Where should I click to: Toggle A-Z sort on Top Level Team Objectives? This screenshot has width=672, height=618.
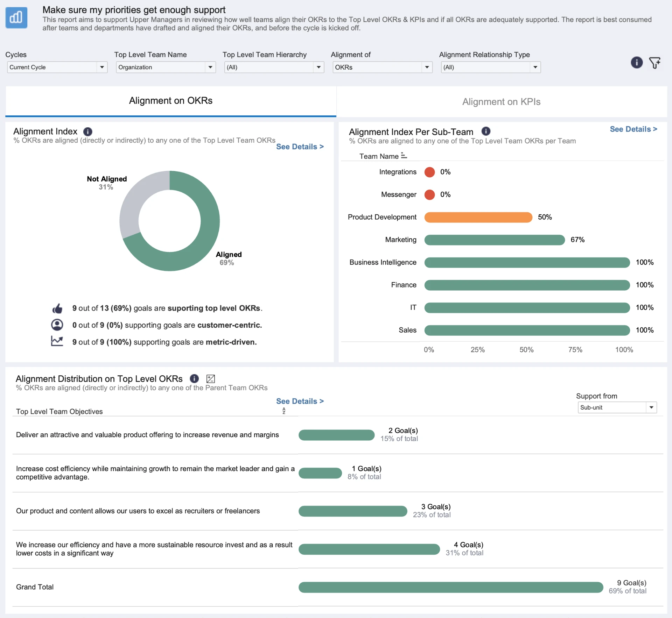[x=284, y=411]
